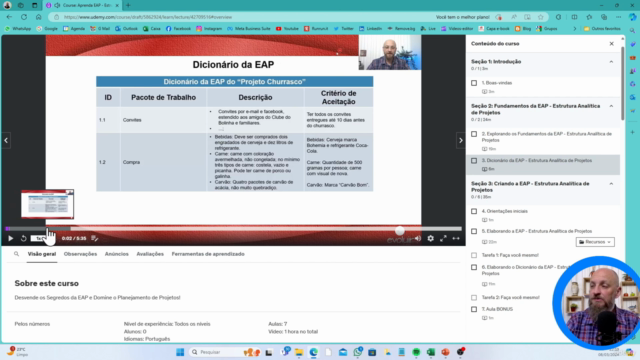
Task: Show more bookmarks chevron
Action: tap(575, 29)
